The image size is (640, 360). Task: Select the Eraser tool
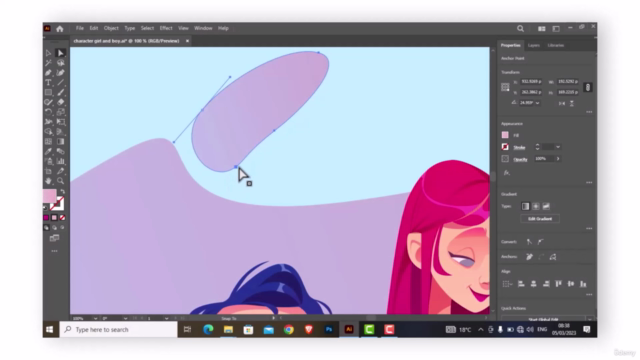60,102
